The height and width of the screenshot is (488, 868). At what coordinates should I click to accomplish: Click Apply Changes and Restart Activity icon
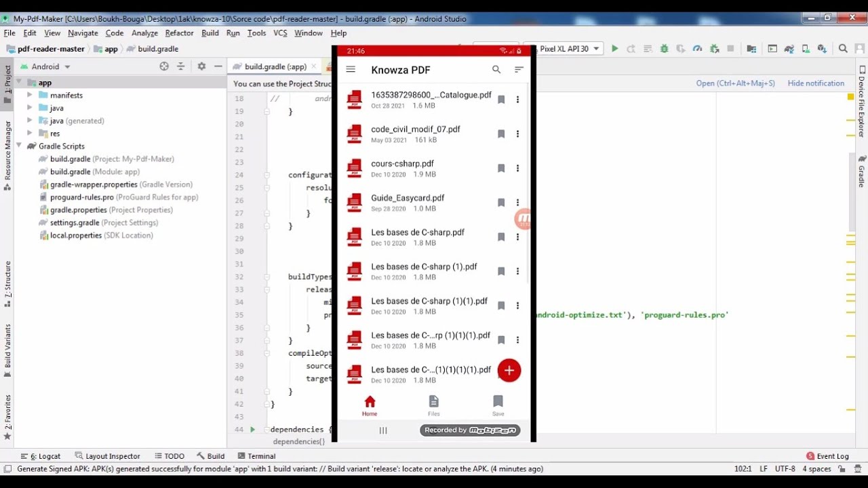click(631, 49)
